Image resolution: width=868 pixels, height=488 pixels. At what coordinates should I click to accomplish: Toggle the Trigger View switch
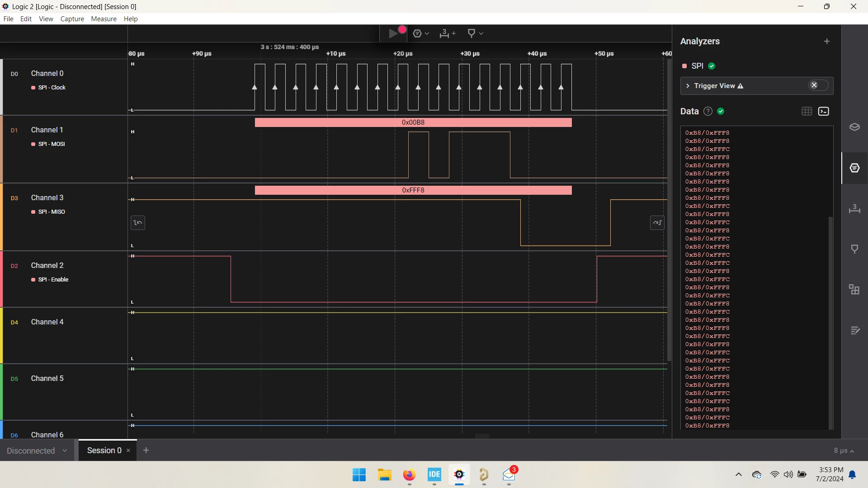(818, 85)
